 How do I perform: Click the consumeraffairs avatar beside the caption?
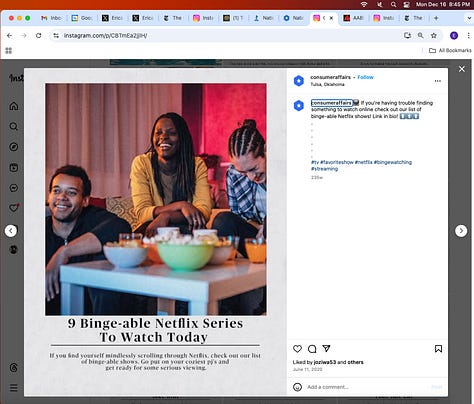point(299,106)
